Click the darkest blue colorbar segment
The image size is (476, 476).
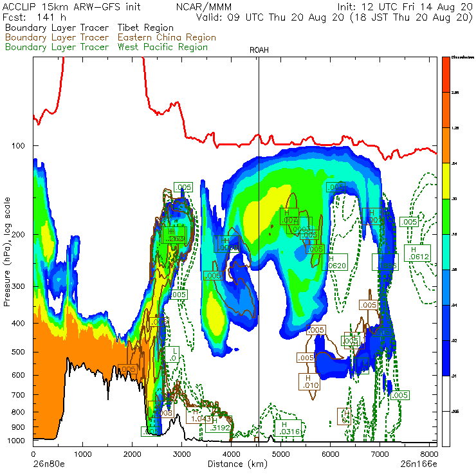coord(446,358)
